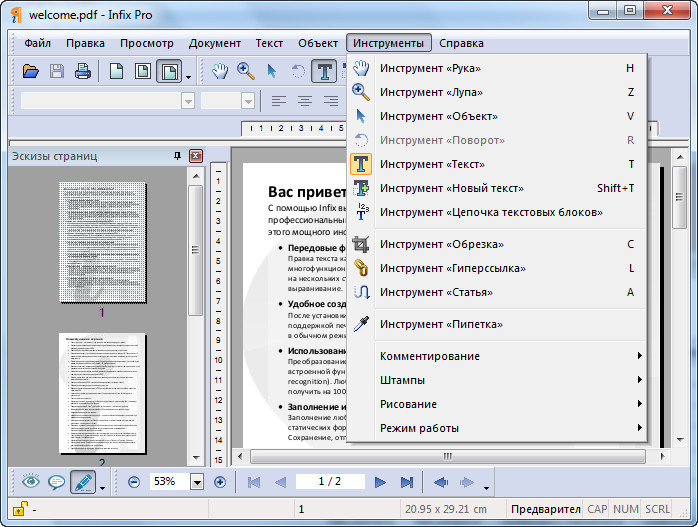Toggle the pen editing mode button
Screen dimensions: 698x527
(82, 482)
